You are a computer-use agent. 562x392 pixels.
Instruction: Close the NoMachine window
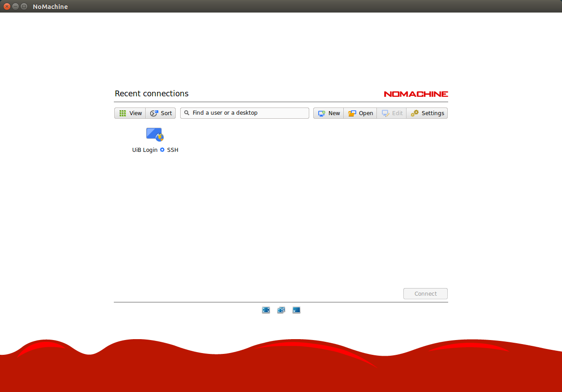tap(7, 6)
